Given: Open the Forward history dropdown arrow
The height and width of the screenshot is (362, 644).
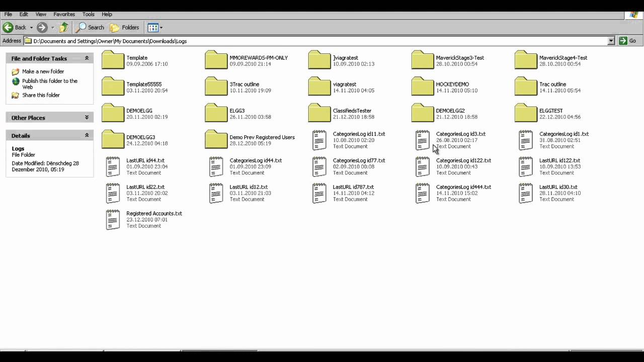Looking at the screenshot, I should point(52,28).
